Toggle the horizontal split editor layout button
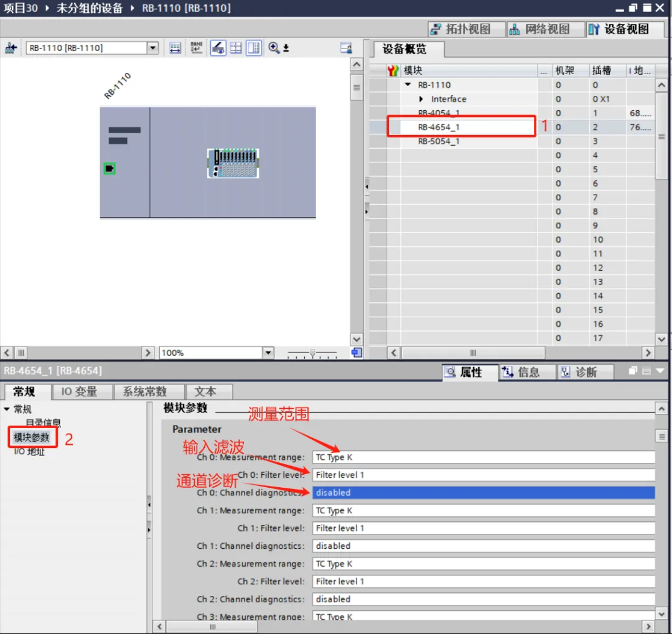The image size is (672, 634). 236,48
